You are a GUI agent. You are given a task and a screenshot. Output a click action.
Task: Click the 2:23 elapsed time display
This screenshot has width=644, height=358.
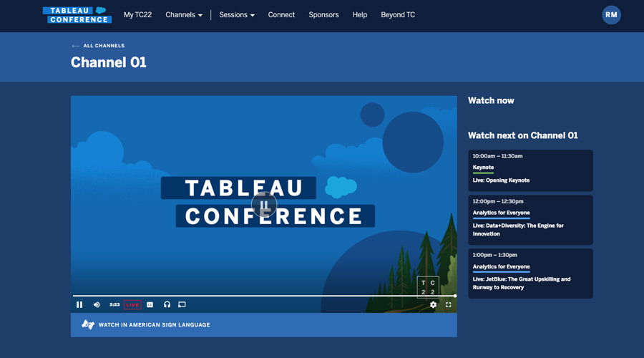[x=114, y=304]
